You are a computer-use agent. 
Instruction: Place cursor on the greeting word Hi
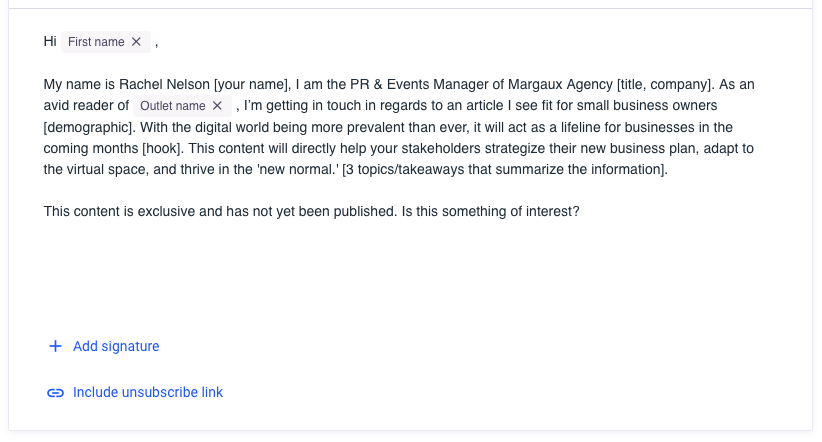pyautogui.click(x=50, y=42)
